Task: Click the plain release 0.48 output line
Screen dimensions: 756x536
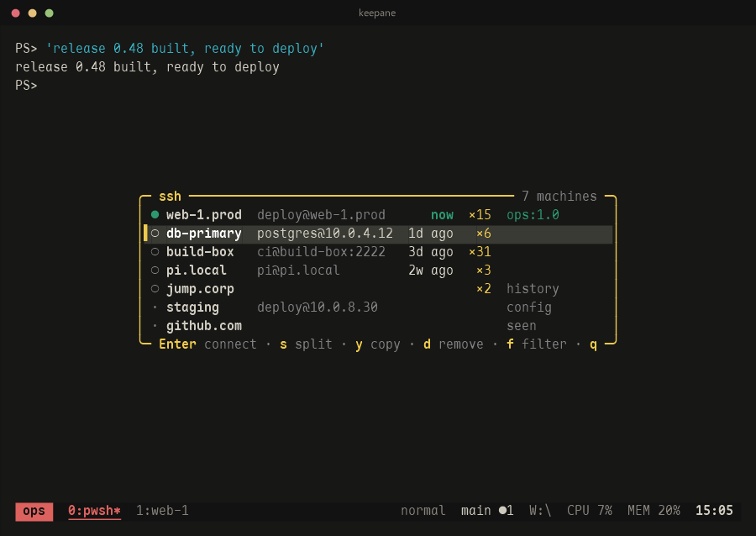Action: (147, 67)
